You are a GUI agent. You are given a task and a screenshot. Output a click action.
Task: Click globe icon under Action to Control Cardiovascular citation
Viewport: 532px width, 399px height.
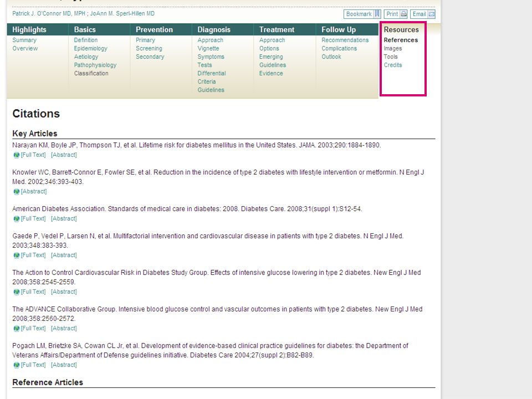pos(16,292)
